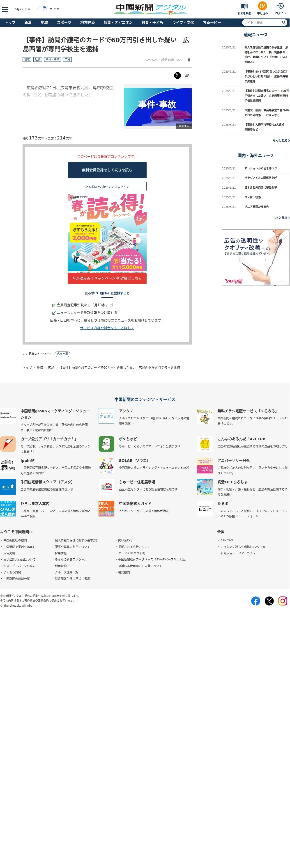Click the アシタノ service icon
The height and width of the screenshot is (868, 290).
tap(106, 416)
